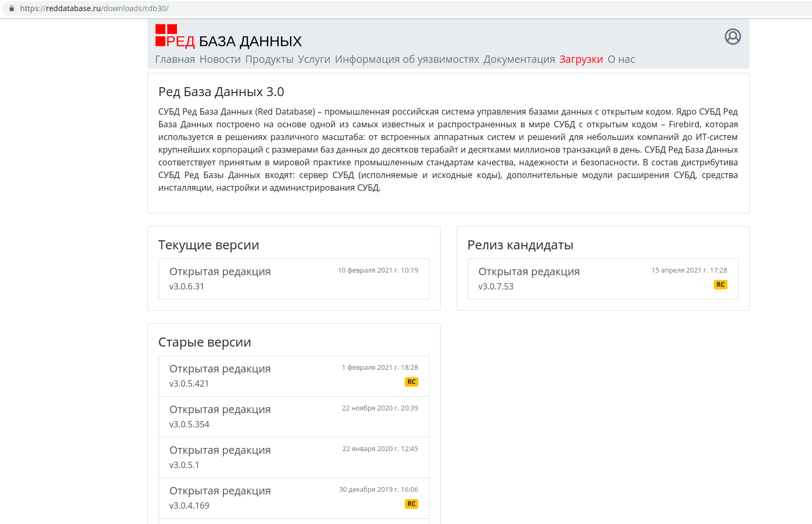Image resolution: width=812 pixels, height=524 pixels.
Task: Open the Новости menu item
Action: pos(220,59)
